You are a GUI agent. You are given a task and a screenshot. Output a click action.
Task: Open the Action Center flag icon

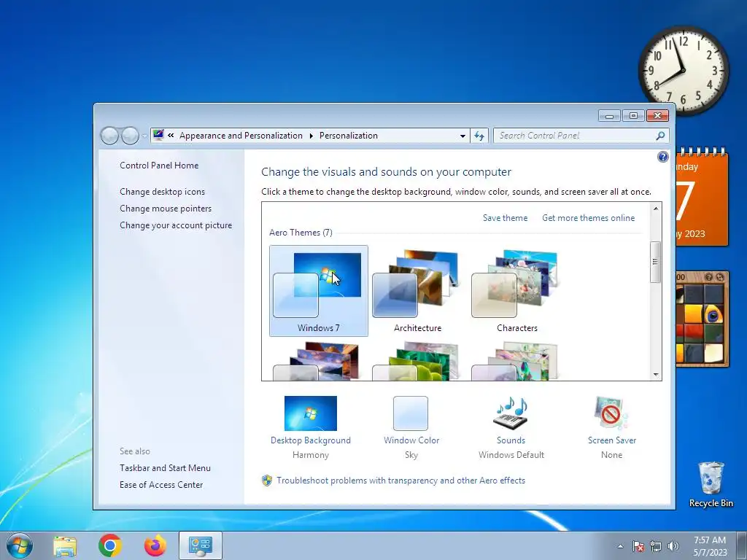[x=638, y=546]
